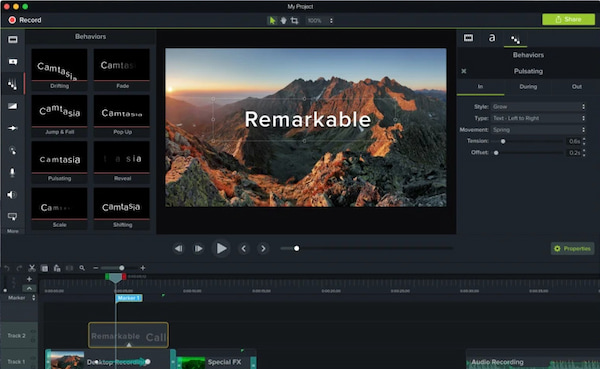
Task: Open text properties 'a' tab
Action: (492, 38)
